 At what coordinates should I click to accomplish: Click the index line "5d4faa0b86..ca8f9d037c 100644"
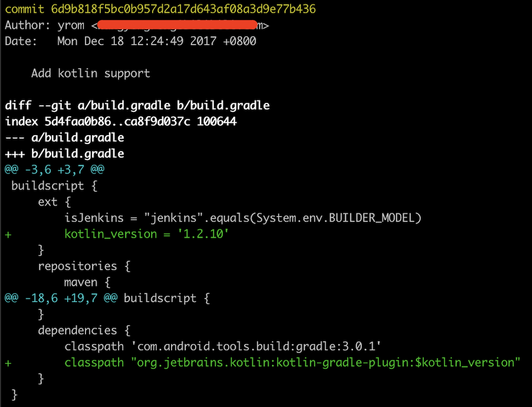pos(121,122)
